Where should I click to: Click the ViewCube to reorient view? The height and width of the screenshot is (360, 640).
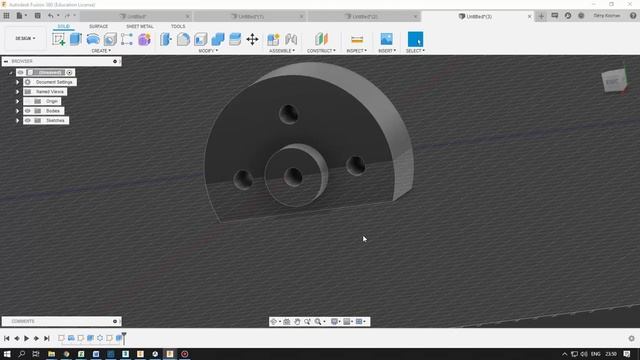(x=613, y=80)
